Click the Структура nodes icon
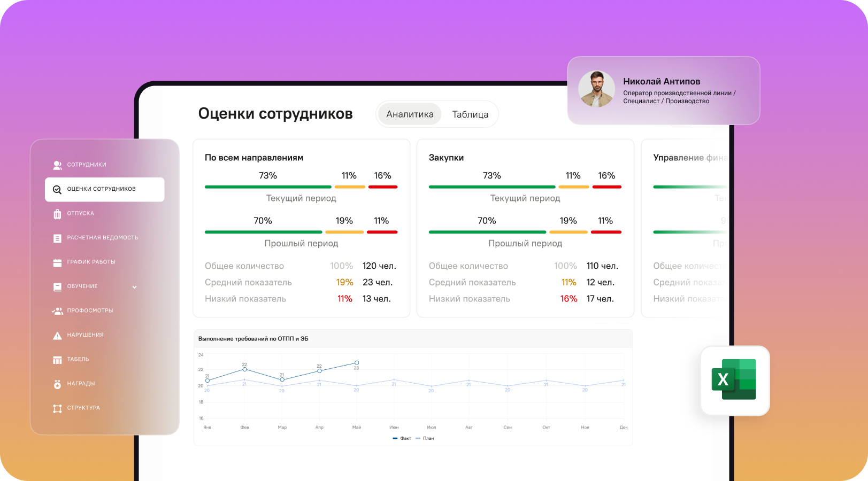The image size is (868, 481). (x=57, y=408)
